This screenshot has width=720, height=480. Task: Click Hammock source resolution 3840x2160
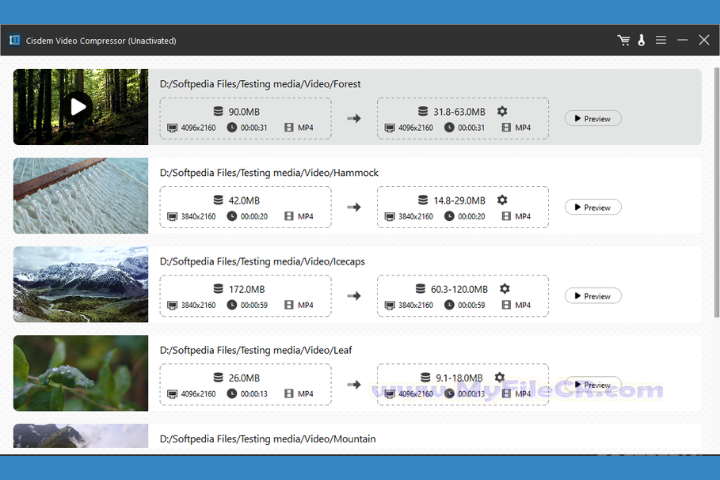(198, 216)
